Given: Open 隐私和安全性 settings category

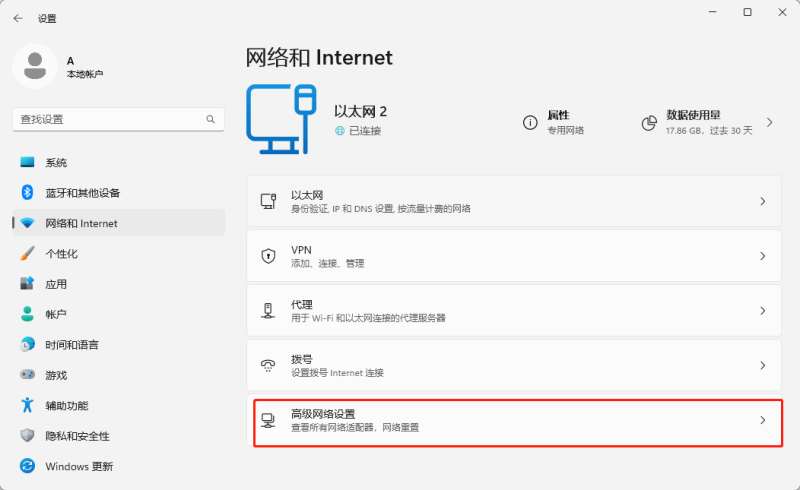Looking at the screenshot, I should pyautogui.click(x=118, y=435).
